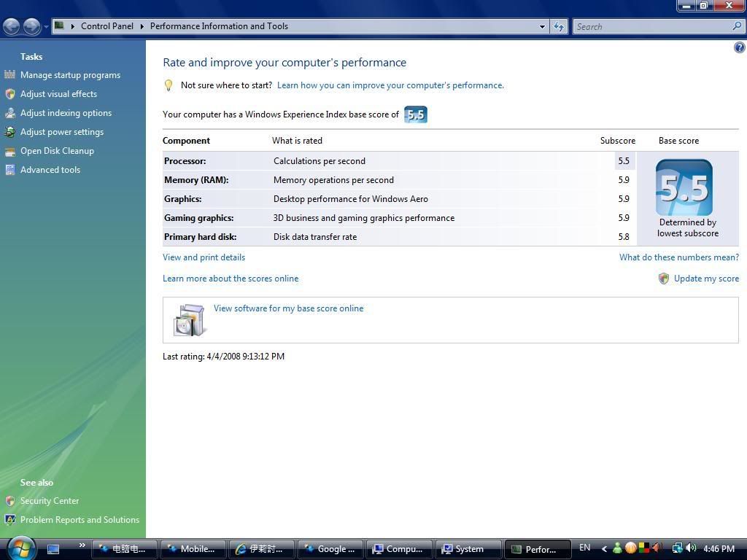The height and width of the screenshot is (560, 747).
Task: Click the Security Center shield icon
Action: [x=10, y=501]
